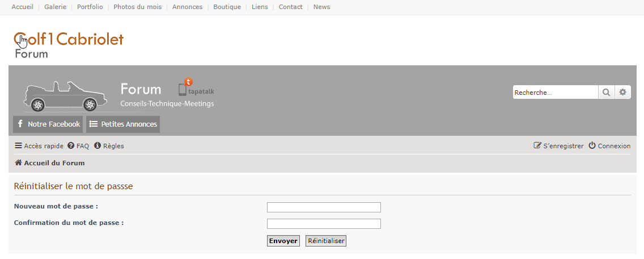Open the Petites Annonces button

click(123, 124)
